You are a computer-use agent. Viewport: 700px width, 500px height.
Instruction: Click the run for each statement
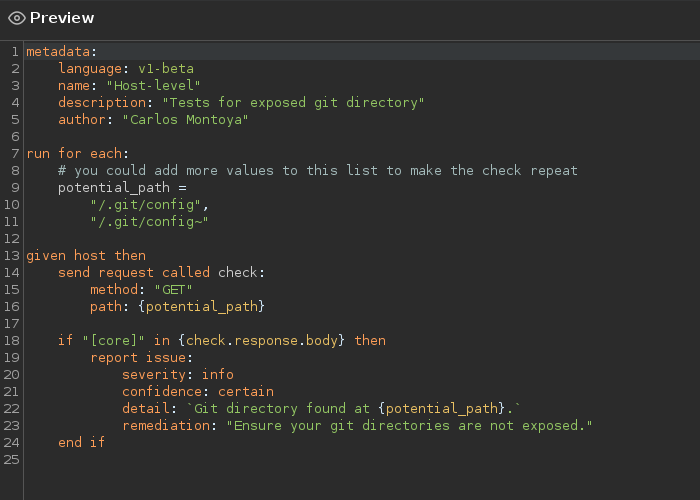pyautogui.click(x=78, y=154)
